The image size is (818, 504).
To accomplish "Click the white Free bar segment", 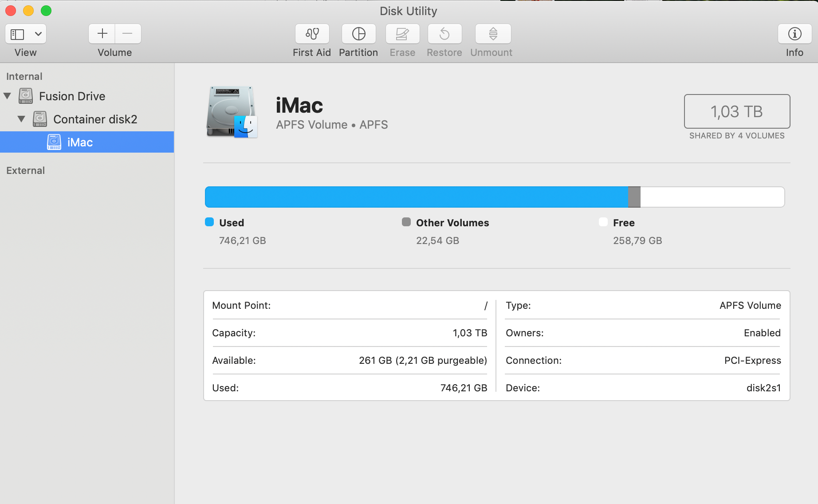I will [712, 197].
